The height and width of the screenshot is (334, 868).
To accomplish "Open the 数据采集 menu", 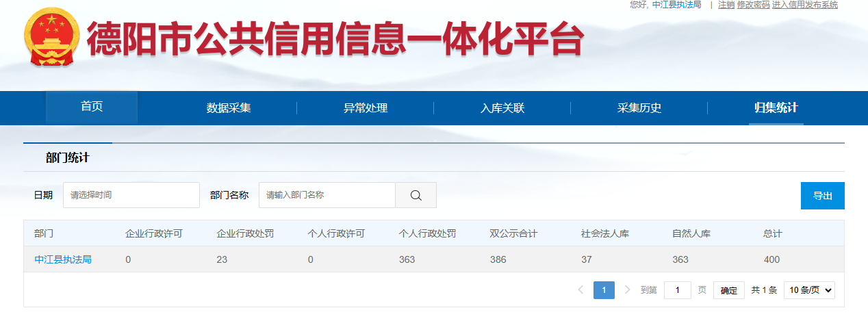I will [229, 108].
